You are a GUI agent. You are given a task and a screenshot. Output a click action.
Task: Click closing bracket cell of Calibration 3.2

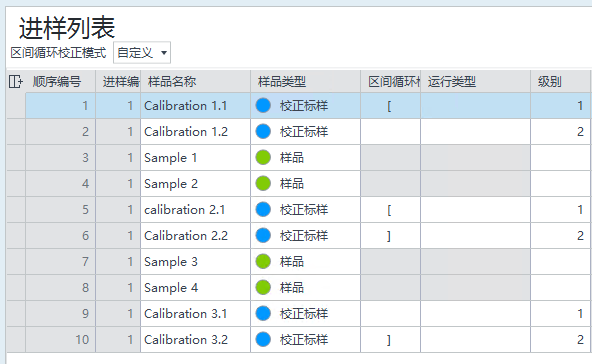tap(390, 339)
